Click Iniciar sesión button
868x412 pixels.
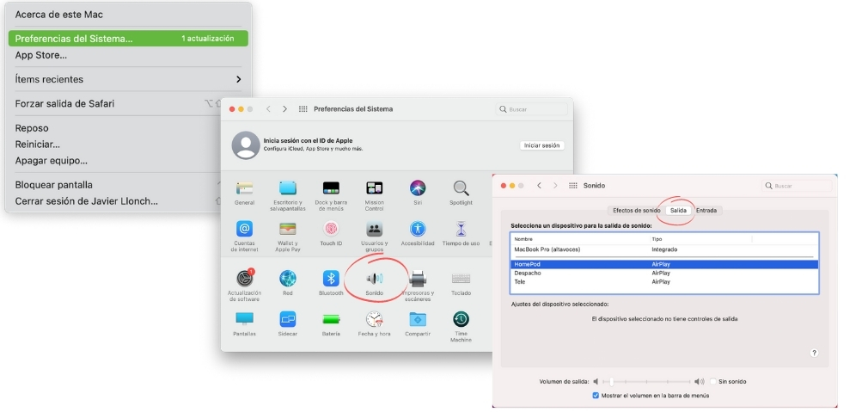[x=542, y=145]
